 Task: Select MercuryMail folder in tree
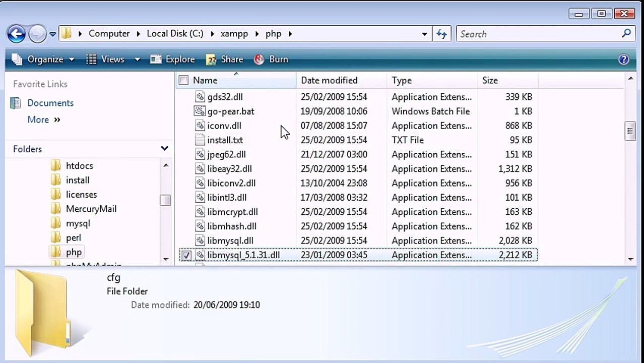pyautogui.click(x=91, y=209)
